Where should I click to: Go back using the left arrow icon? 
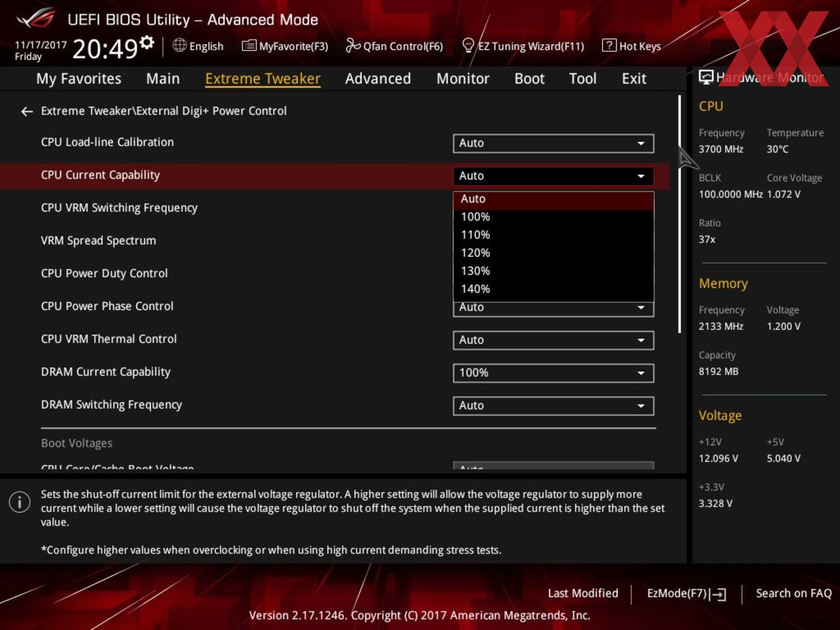point(27,111)
